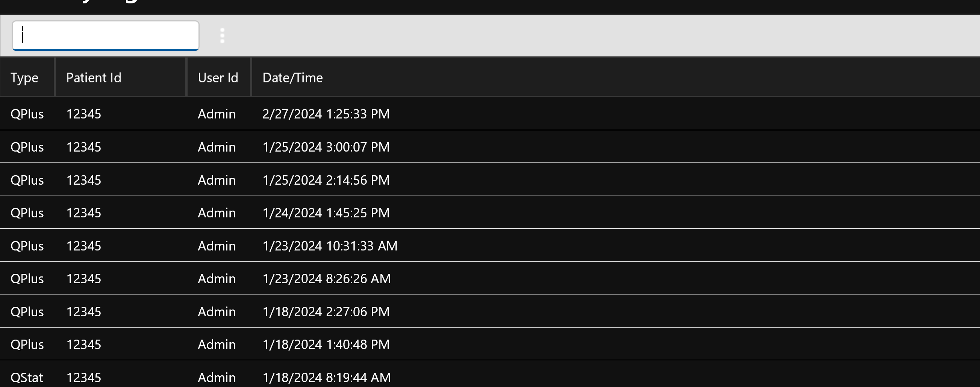Select the 1/23/2024 8:26:26 AM log entry
Screen dimensions: 980x387
tap(326, 278)
